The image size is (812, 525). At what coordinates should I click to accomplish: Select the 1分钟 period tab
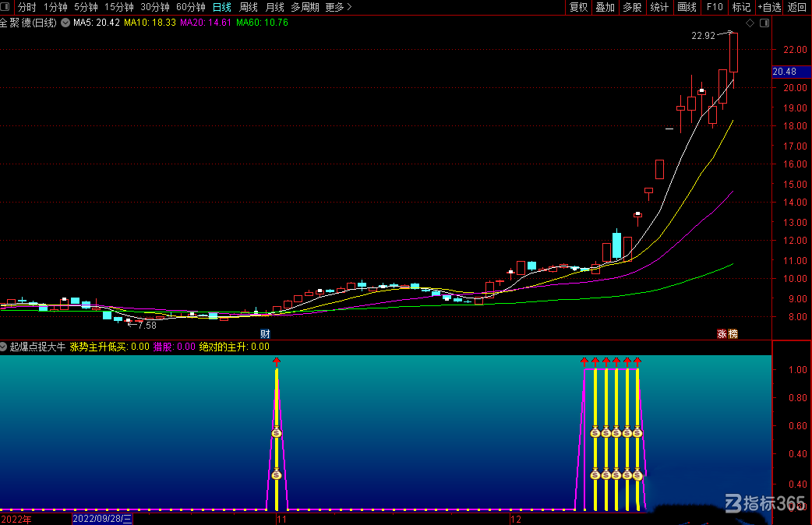click(55, 7)
